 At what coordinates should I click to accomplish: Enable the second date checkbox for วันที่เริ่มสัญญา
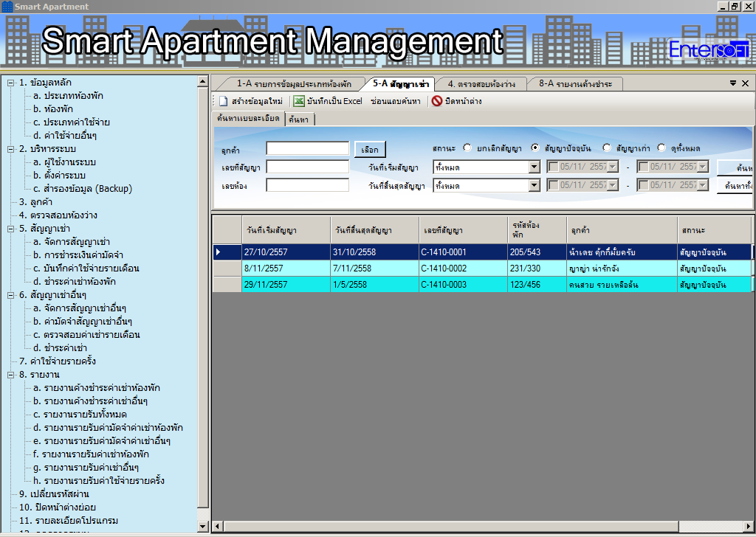644,167
